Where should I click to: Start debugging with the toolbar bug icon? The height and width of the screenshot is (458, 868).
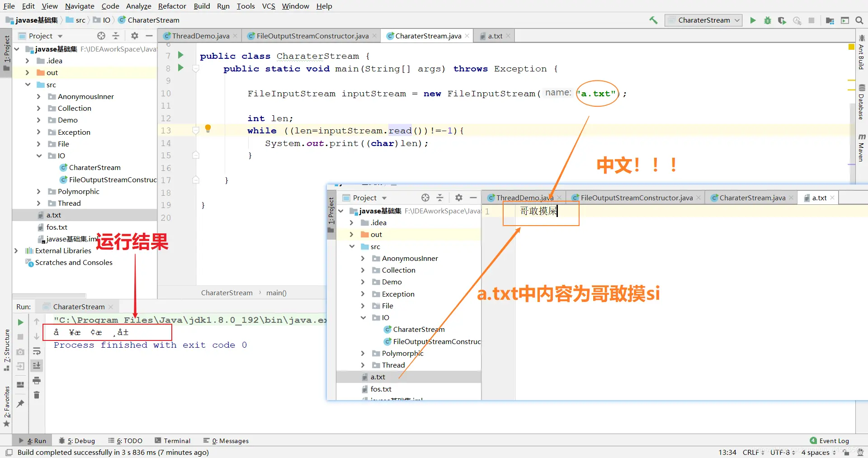[x=767, y=20]
